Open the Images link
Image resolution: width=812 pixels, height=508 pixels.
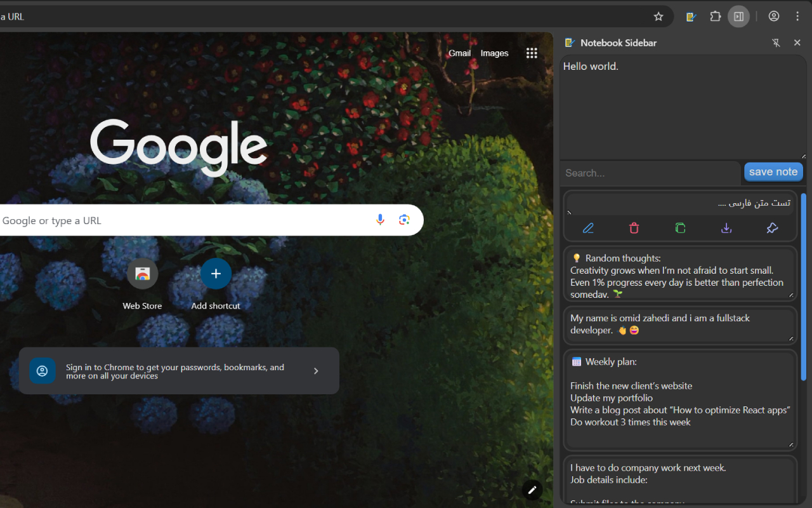coord(494,53)
